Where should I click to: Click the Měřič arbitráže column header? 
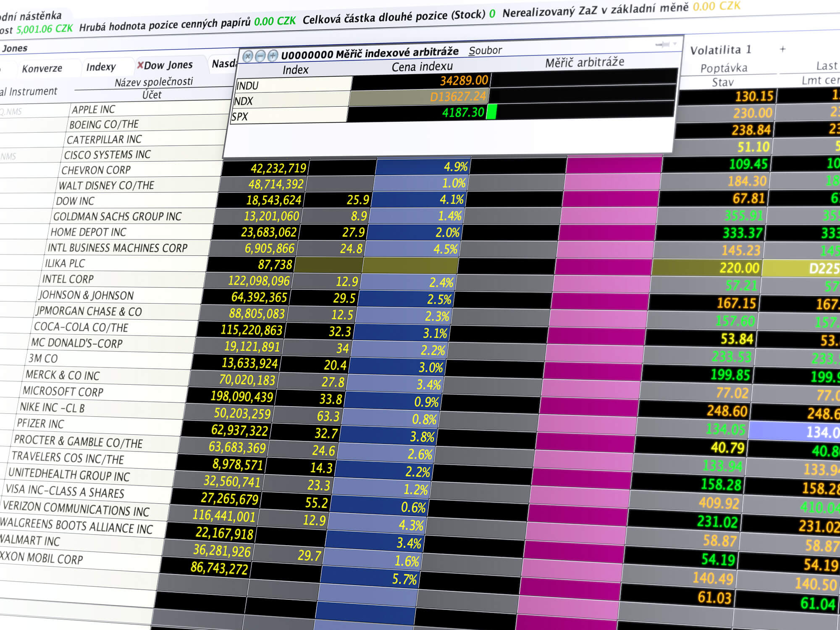(585, 63)
